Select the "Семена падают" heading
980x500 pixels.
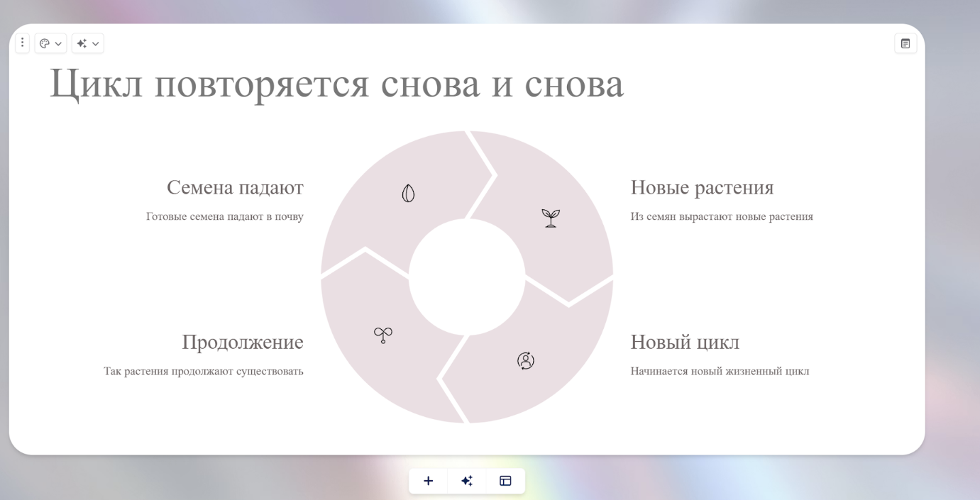coord(235,187)
